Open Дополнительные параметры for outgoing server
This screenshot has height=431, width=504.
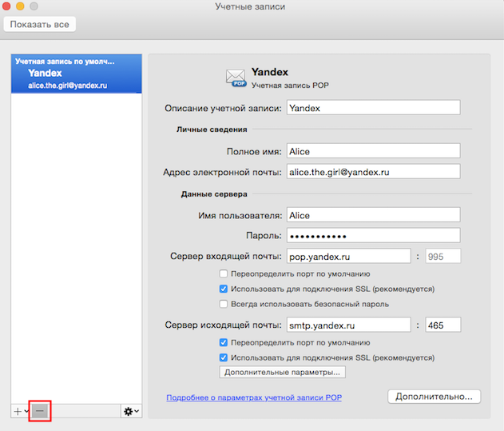(x=283, y=372)
